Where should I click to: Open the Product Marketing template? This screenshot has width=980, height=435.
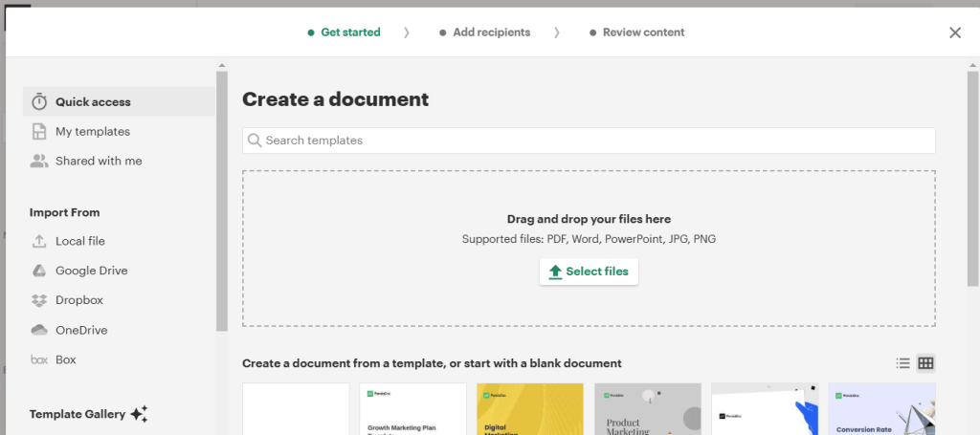[x=648, y=409]
